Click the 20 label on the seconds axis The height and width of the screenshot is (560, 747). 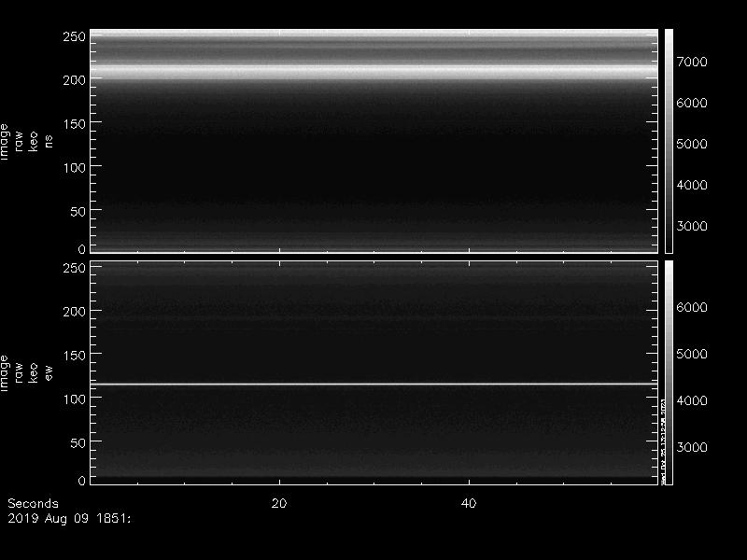point(279,503)
